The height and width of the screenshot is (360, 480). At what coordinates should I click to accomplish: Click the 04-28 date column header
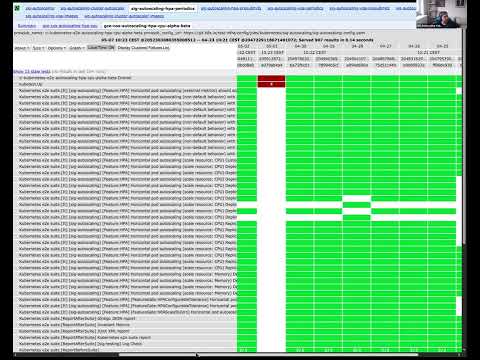coord(357,46)
